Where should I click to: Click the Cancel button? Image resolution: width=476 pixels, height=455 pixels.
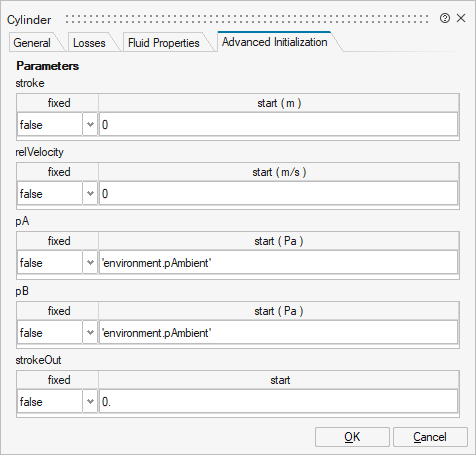430,437
